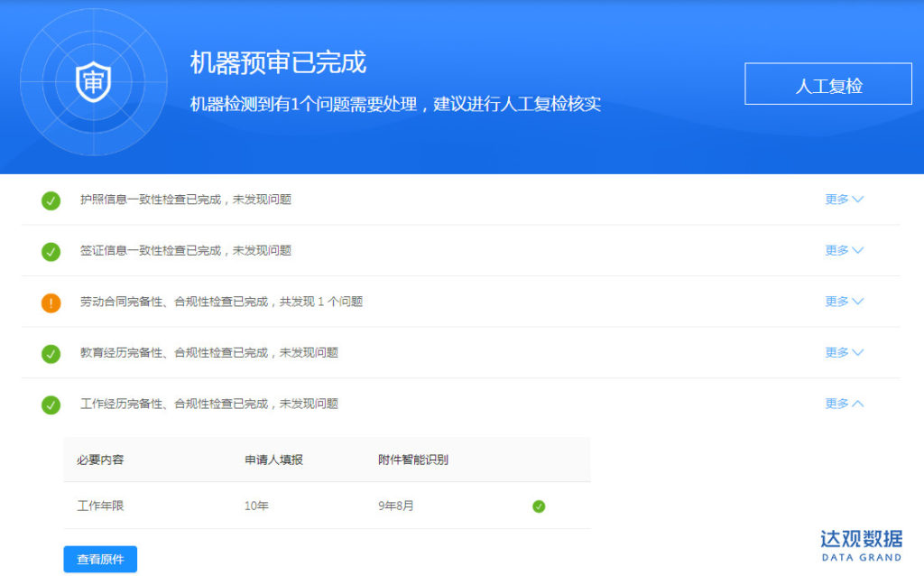Click the 机器预审已完成 heading

coord(278,62)
